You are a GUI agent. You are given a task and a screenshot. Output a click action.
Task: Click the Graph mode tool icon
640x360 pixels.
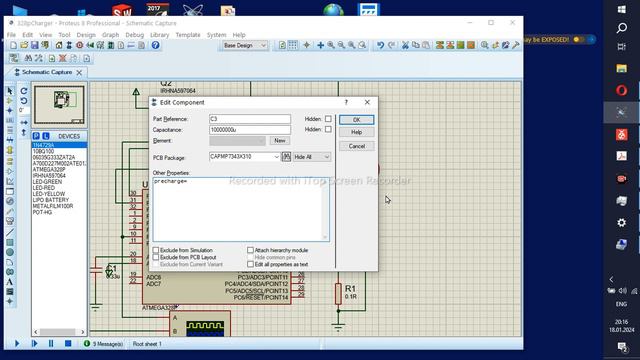tap(10, 181)
